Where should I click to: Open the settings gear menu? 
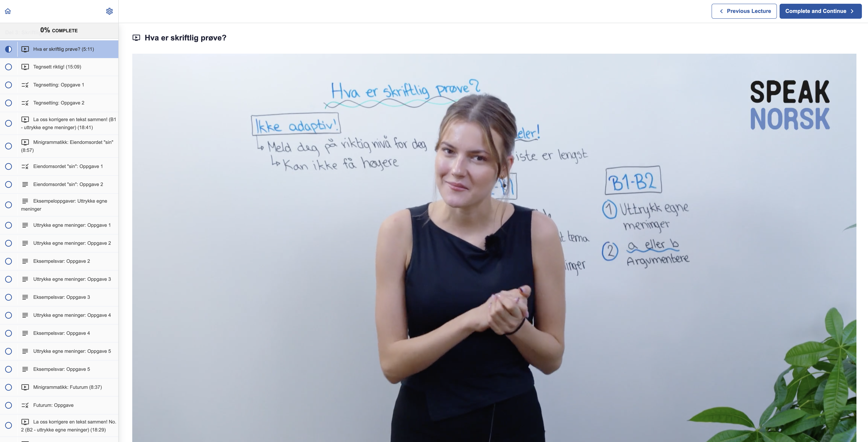(x=109, y=11)
